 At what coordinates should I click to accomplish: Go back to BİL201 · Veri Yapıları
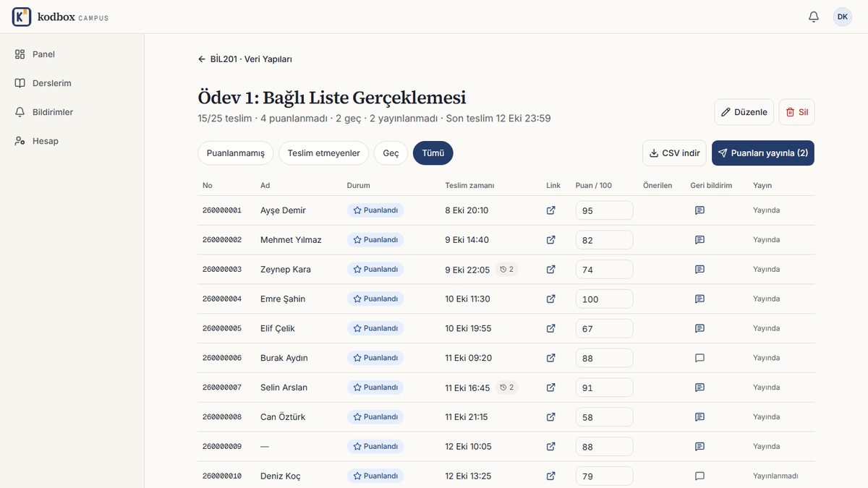[245, 59]
